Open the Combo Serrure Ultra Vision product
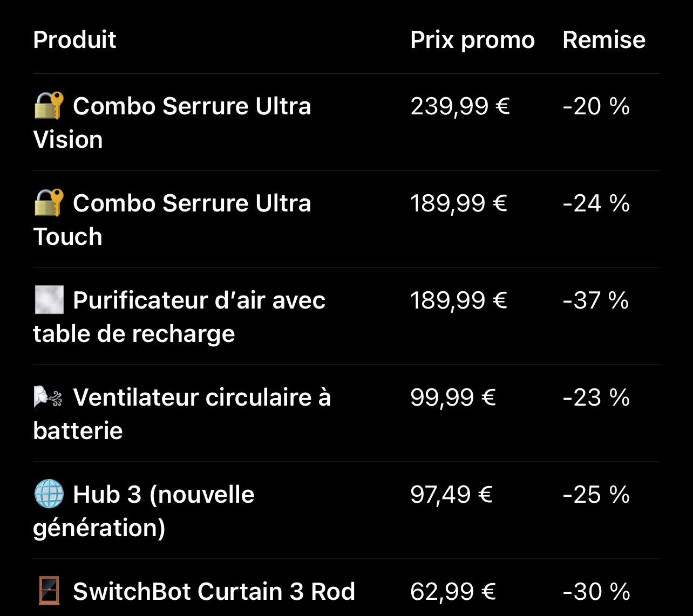 [x=192, y=106]
